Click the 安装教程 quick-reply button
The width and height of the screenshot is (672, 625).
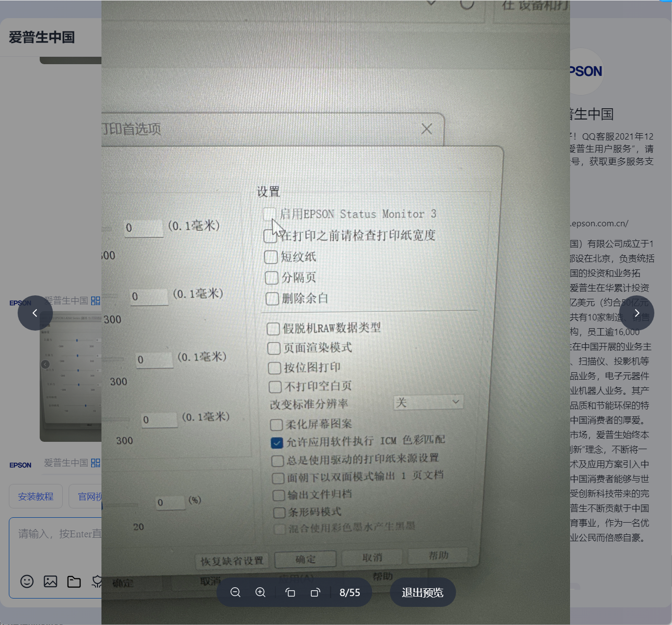click(x=36, y=497)
